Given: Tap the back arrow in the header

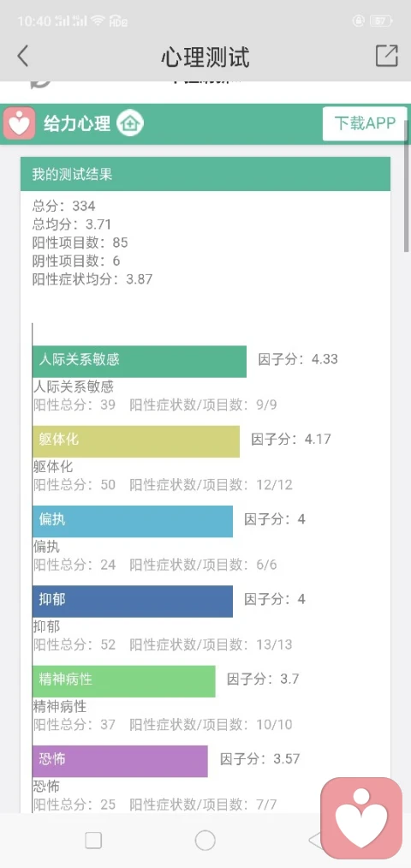Looking at the screenshot, I should [x=22, y=57].
